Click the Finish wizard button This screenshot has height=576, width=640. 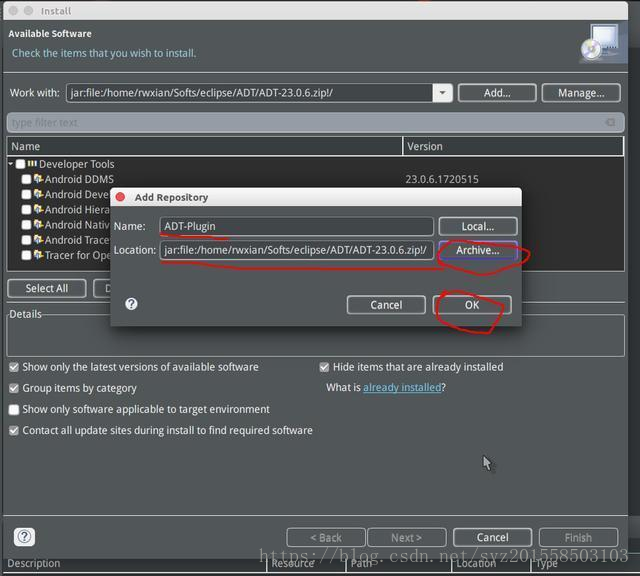(578, 538)
